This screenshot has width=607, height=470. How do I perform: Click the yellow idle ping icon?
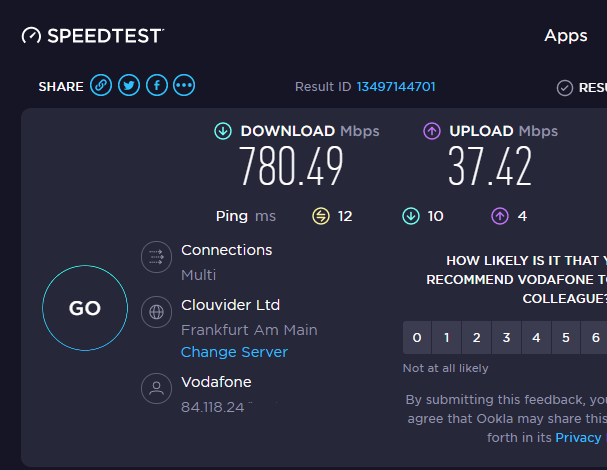click(x=321, y=216)
